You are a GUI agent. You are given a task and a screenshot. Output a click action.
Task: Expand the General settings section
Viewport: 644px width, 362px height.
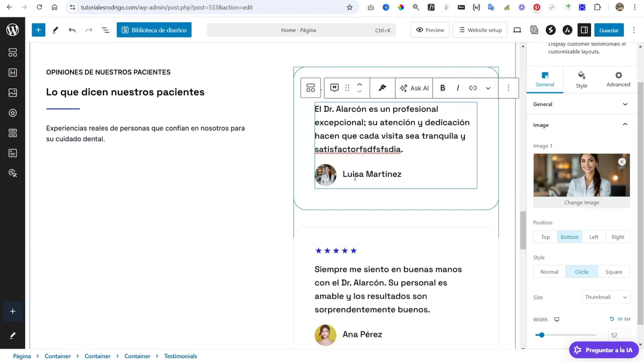pyautogui.click(x=625, y=104)
